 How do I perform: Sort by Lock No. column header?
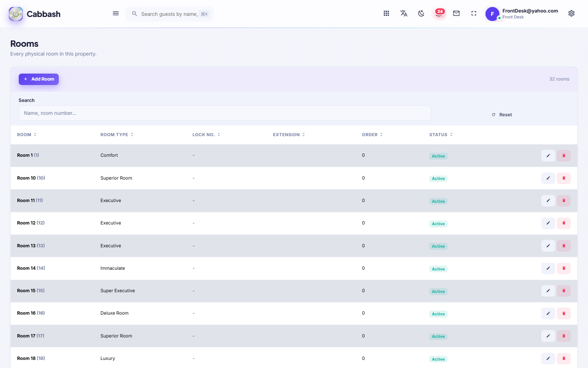click(206, 135)
